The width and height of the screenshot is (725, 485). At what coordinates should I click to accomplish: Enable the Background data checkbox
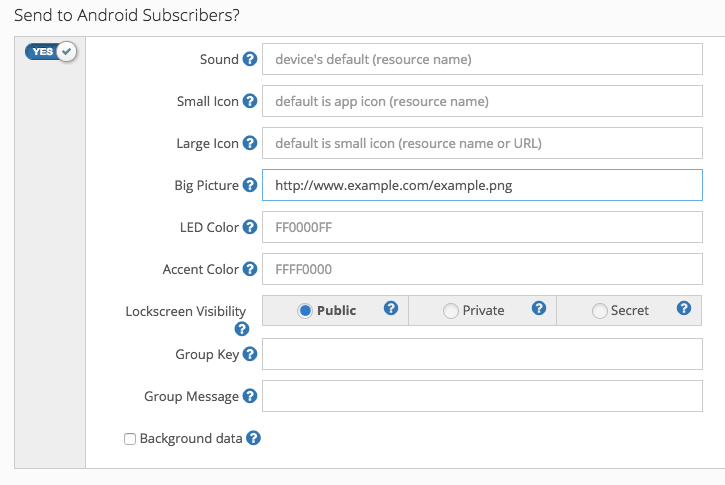tap(130, 439)
